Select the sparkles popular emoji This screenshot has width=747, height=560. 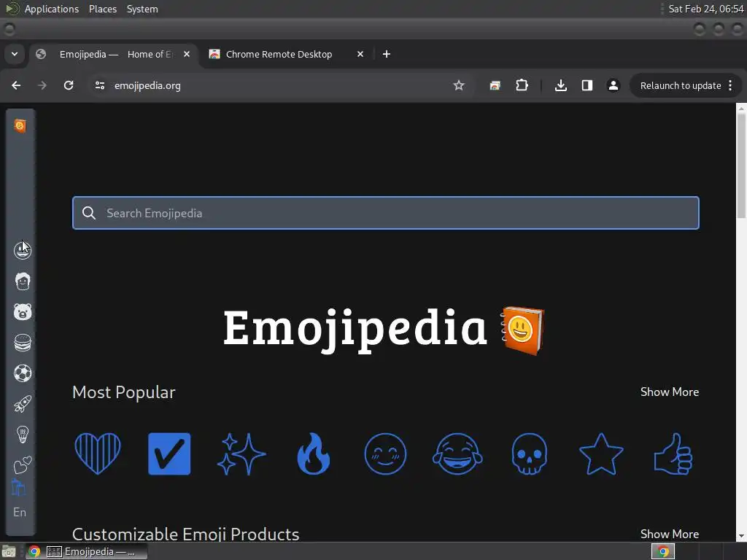click(241, 454)
